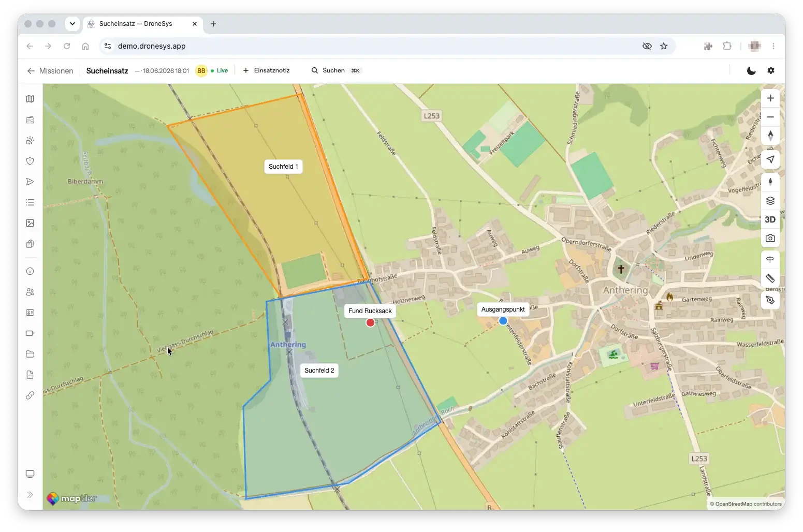Toggle dark mode moon icon

pos(751,70)
